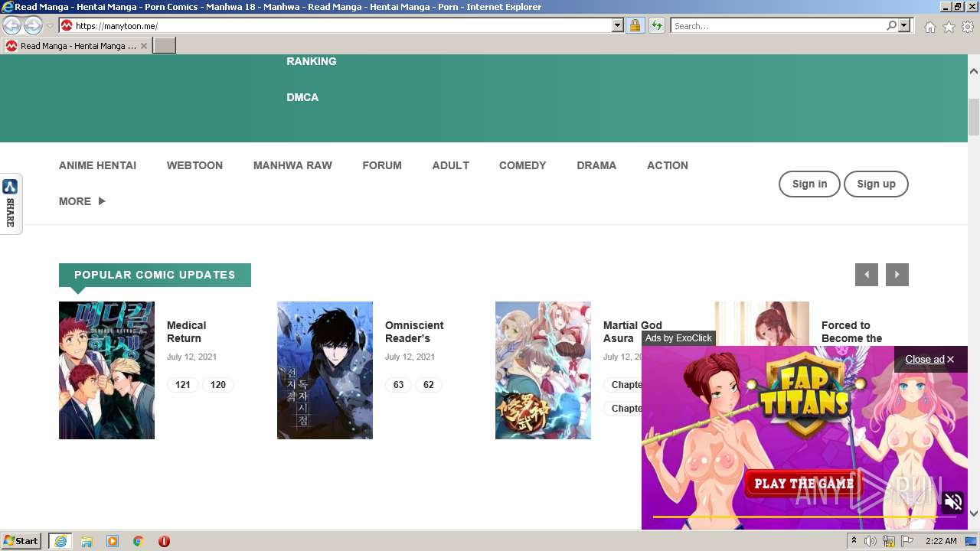Click the page scrollbar up arrow
This screenshot has width=980, height=551.
974,71
